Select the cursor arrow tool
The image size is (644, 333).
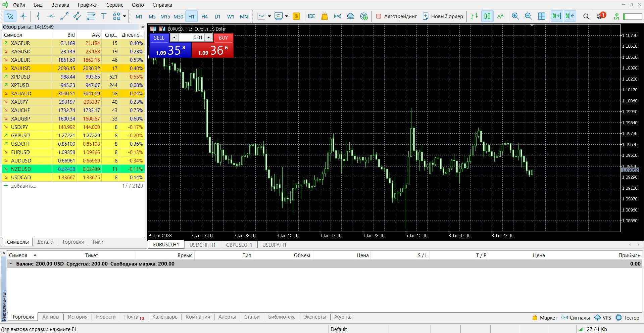(10, 16)
